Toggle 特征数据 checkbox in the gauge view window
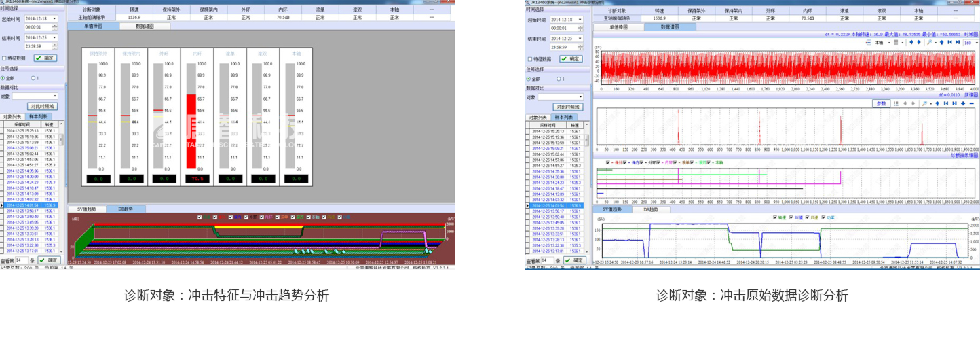 click(x=4, y=59)
